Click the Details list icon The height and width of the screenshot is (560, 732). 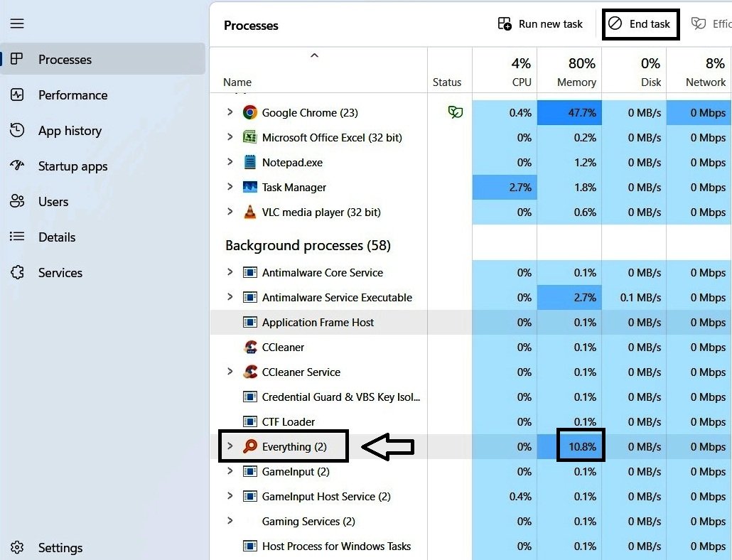17,237
